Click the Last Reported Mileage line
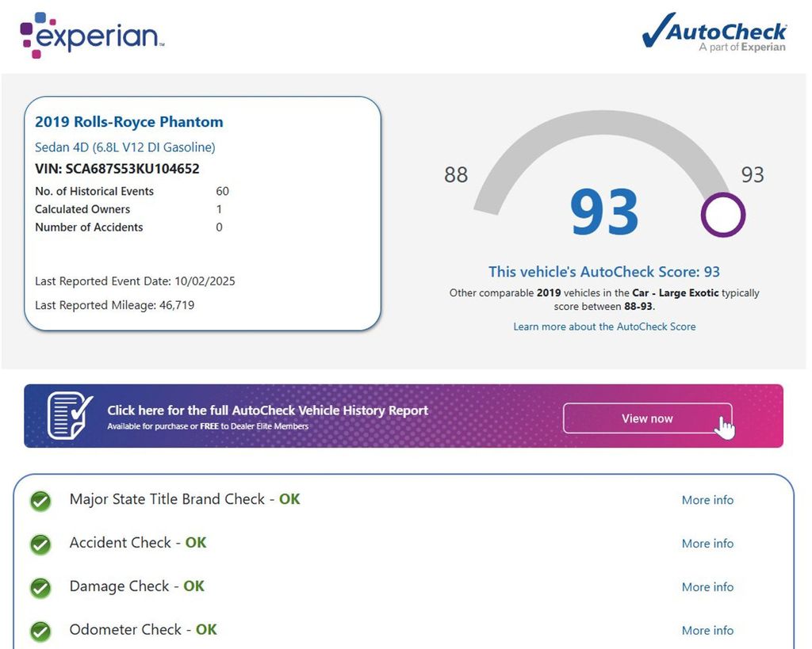812x649 pixels. point(115,305)
